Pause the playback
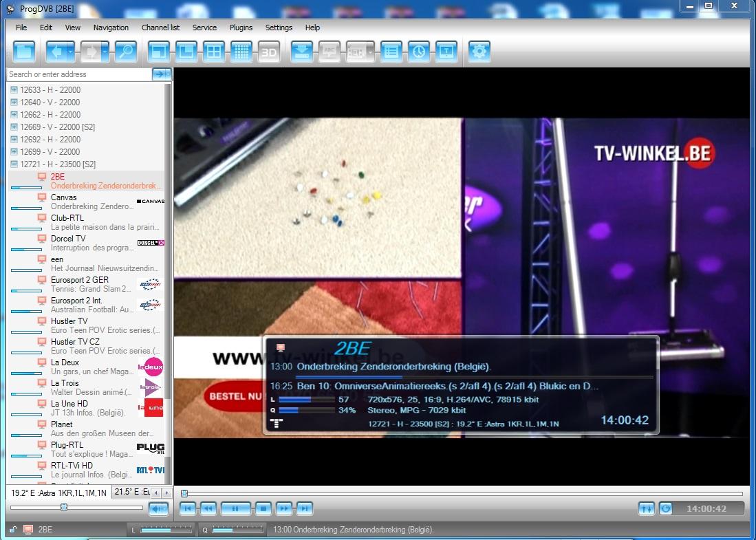Screen dimensions: 756x540 pyautogui.click(x=236, y=508)
